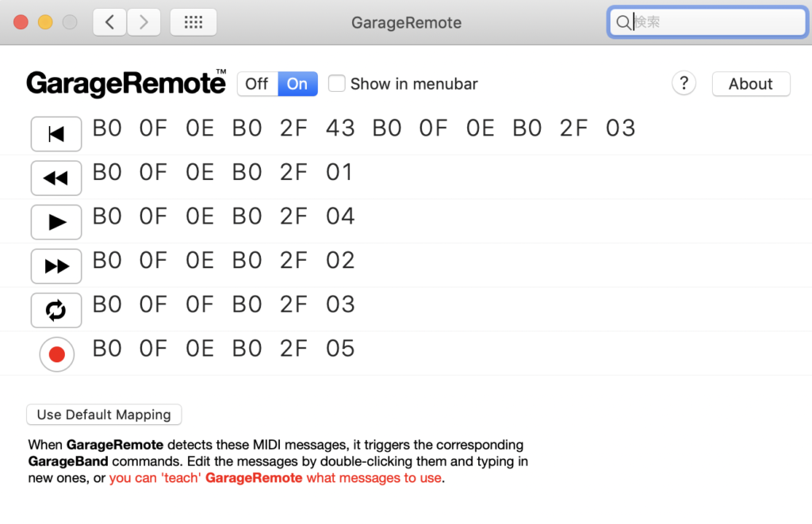Click the fast-forward transport button

pos(56,266)
